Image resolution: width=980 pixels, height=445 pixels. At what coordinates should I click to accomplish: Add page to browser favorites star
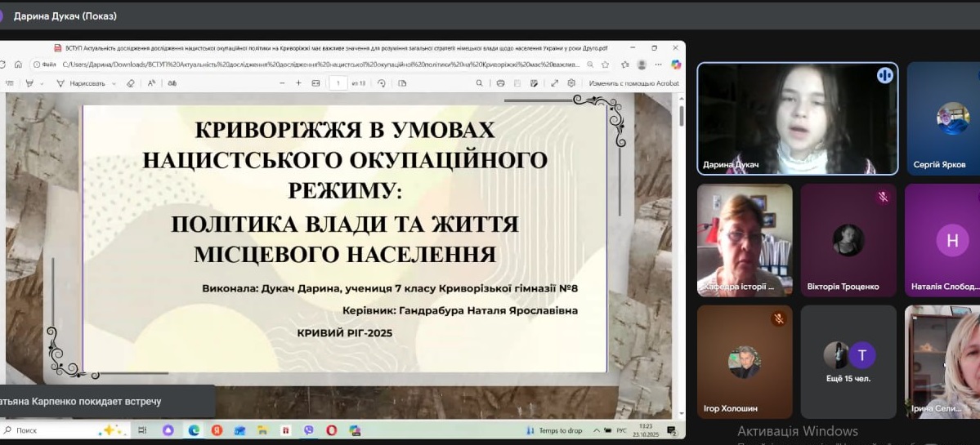coord(605,65)
